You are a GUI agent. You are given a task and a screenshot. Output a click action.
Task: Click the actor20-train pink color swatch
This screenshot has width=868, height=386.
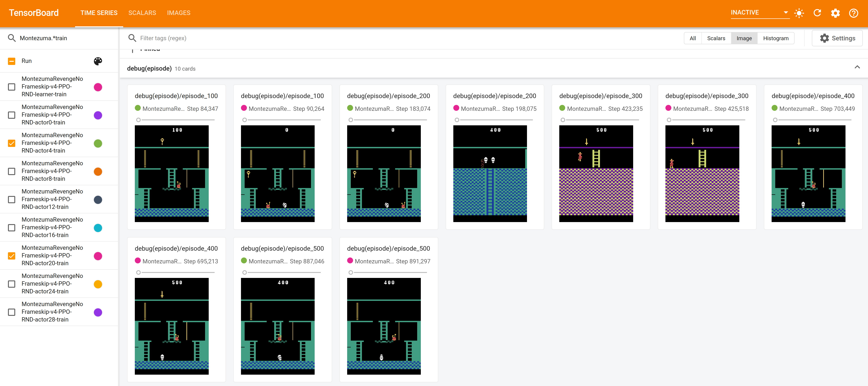pyautogui.click(x=98, y=256)
